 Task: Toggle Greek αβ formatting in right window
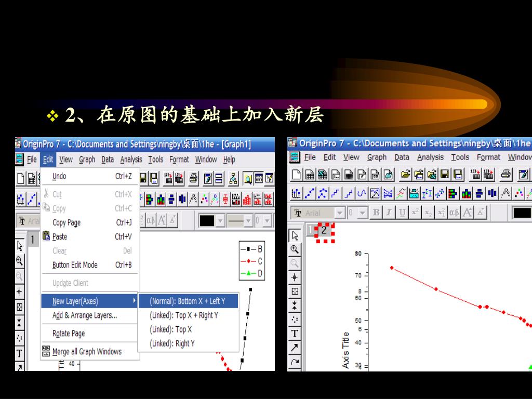click(x=454, y=212)
